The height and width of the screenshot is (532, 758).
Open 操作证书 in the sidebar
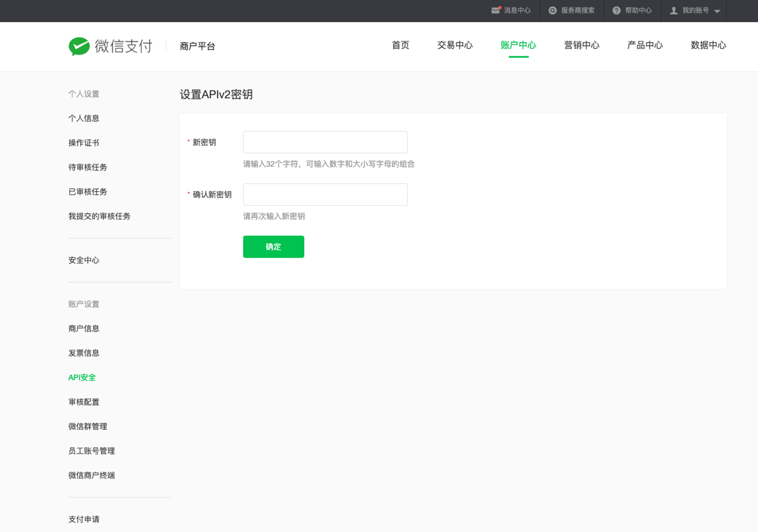(x=84, y=143)
